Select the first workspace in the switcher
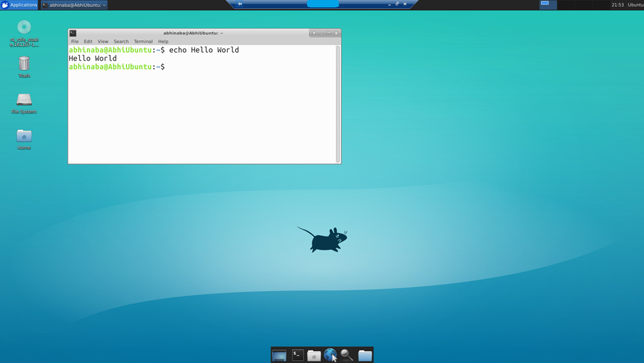This screenshot has width=644, height=363. pos(548,4)
